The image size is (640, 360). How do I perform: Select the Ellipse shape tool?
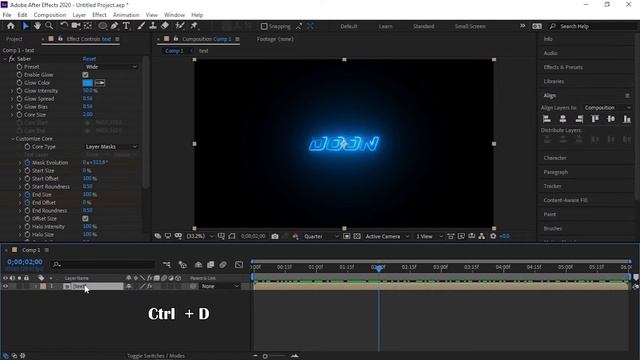(102, 26)
